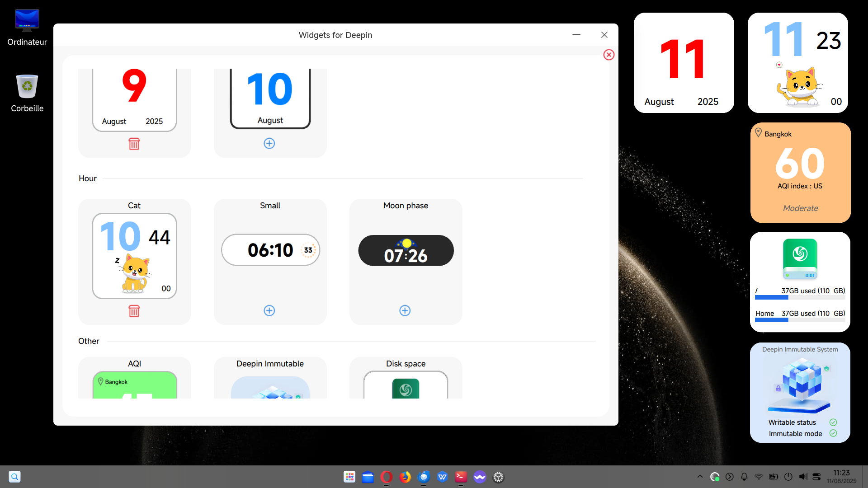Viewport: 868px width, 488px height.
Task: Open the app launcher grid icon
Action: click(349, 477)
